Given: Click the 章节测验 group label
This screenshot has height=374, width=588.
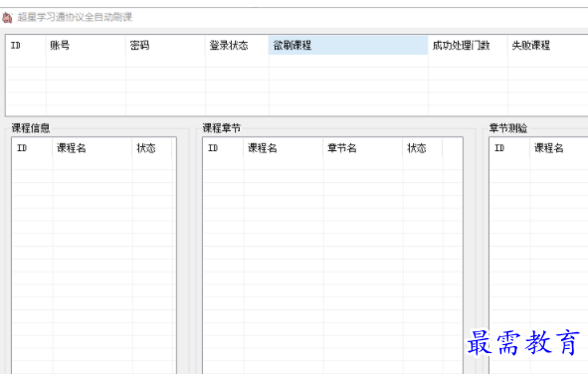Looking at the screenshot, I should pyautogui.click(x=508, y=128).
